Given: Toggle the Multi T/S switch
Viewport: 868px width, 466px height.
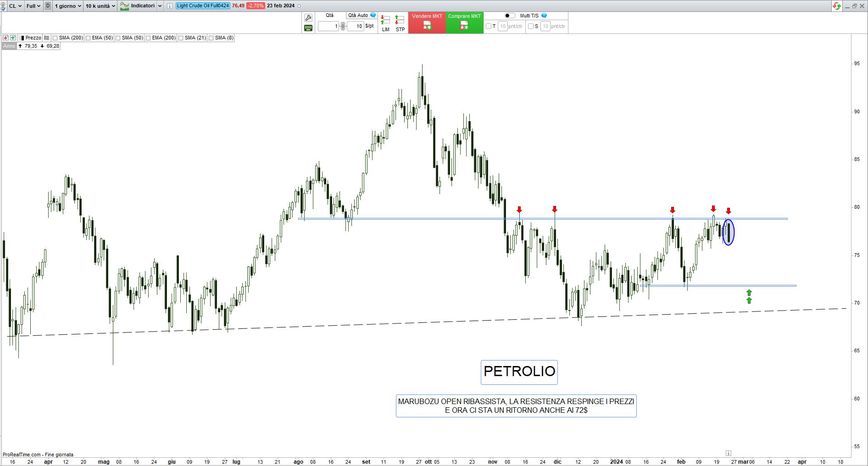Looking at the screenshot, I should click(x=510, y=16).
